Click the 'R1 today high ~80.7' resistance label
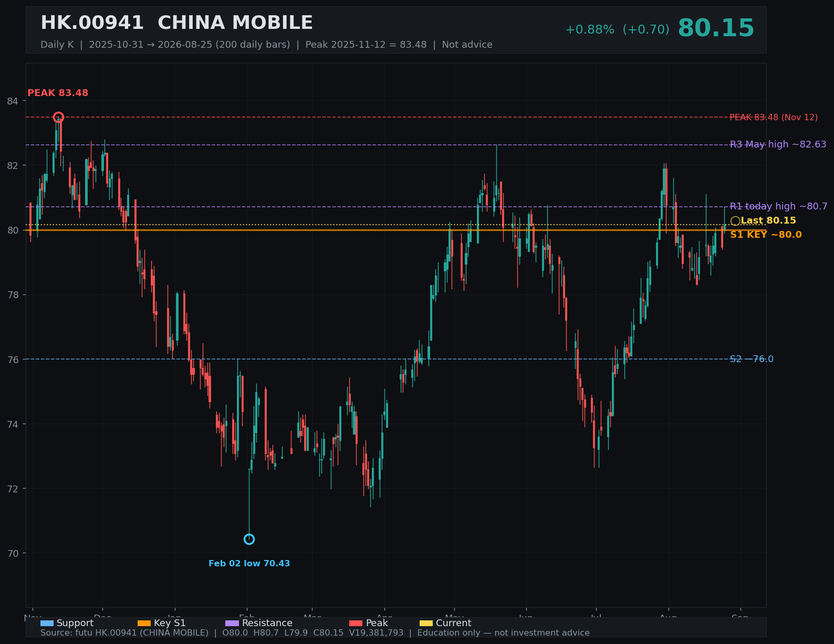This screenshot has width=834, height=644. click(778, 206)
